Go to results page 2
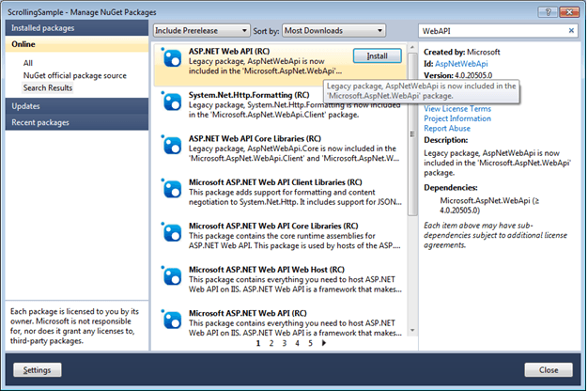The width and height of the screenshot is (588, 391). 271,343
